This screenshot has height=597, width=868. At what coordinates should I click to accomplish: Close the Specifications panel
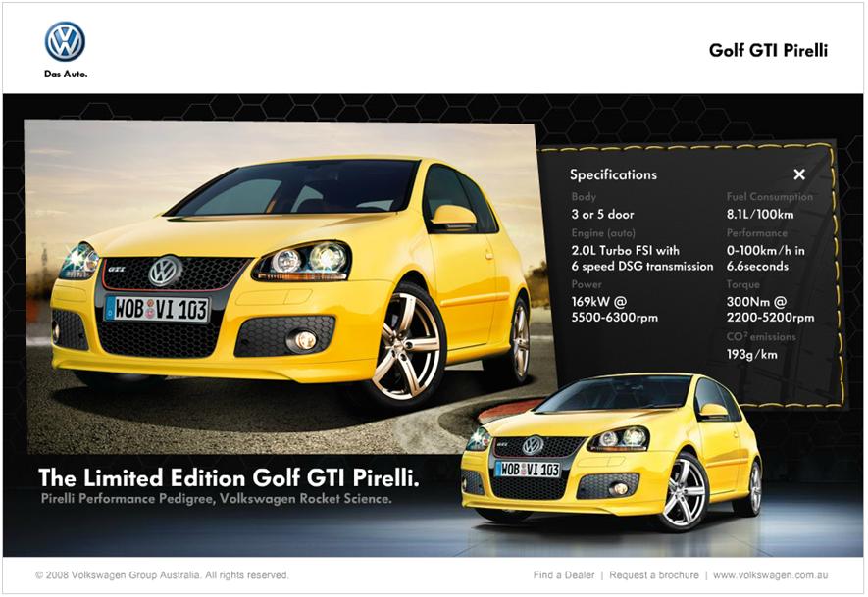coord(799,174)
